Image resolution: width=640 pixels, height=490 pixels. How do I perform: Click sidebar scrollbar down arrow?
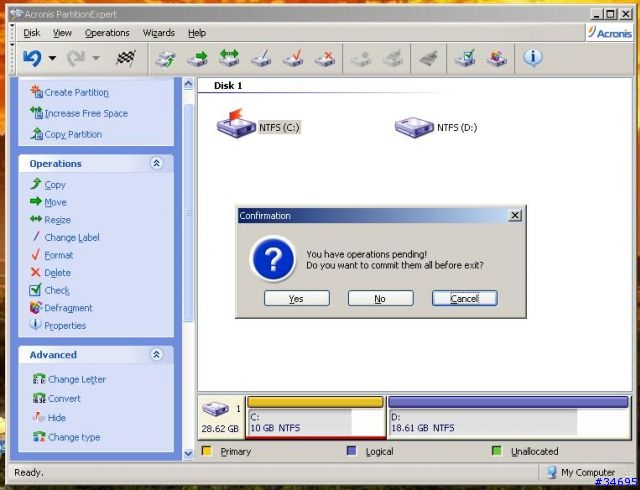pyautogui.click(x=188, y=453)
